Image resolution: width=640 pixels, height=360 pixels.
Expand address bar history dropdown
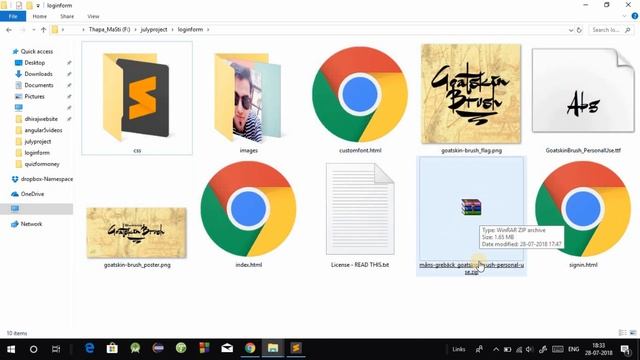click(x=571, y=30)
